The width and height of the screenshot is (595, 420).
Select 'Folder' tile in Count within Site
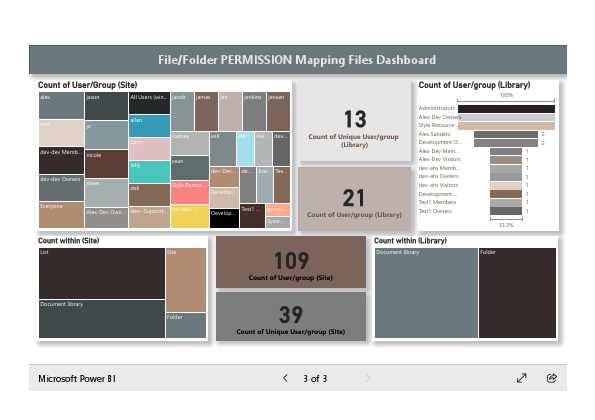pyautogui.click(x=186, y=326)
